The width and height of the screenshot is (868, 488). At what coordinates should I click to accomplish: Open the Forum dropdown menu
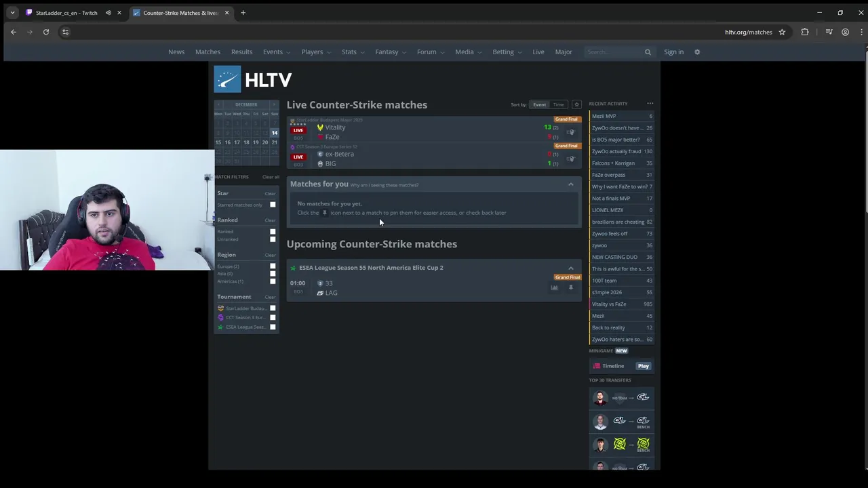tap(430, 52)
